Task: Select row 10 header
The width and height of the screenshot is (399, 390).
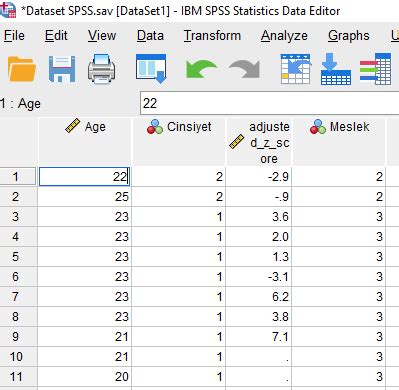Action: [x=18, y=356]
